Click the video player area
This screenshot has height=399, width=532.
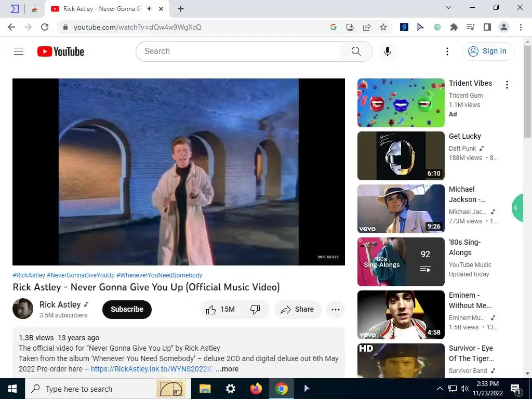click(x=179, y=171)
